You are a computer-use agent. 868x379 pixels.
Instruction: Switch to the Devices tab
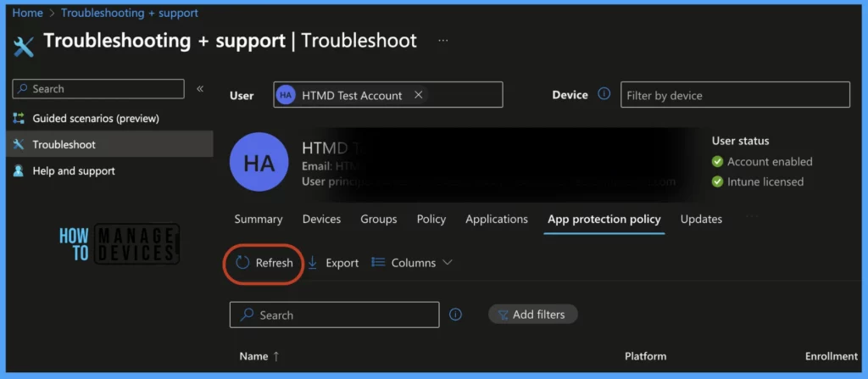(x=321, y=219)
